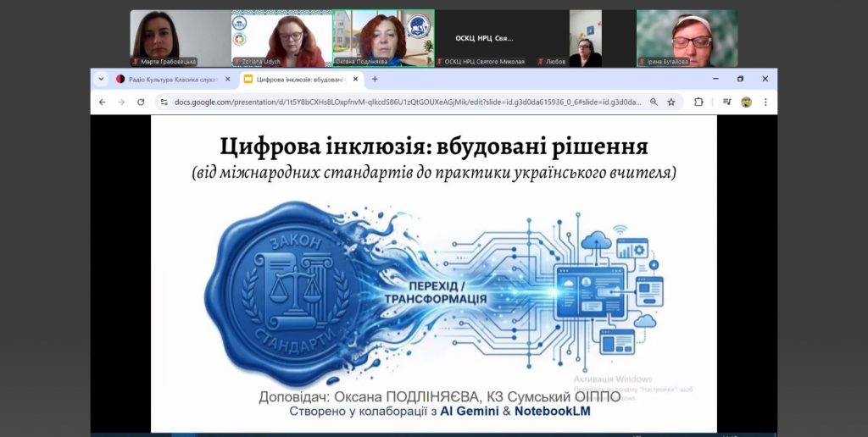
Task: Select Zoriana Udych's video tile
Action: (281, 38)
